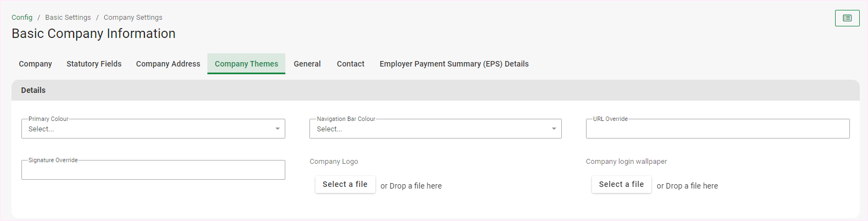Click the Company Settings breadcrumb
Image resolution: width=868 pixels, height=221 pixels.
coord(133,18)
